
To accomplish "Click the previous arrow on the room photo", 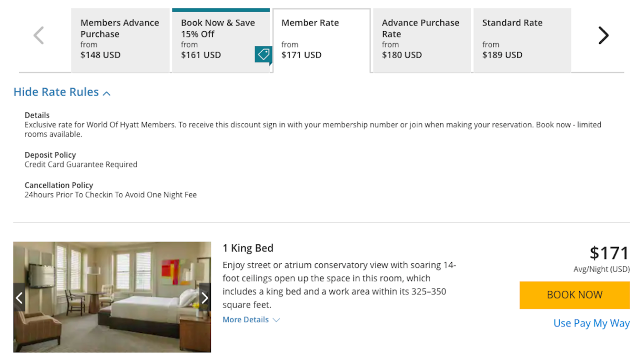I will 19,297.
